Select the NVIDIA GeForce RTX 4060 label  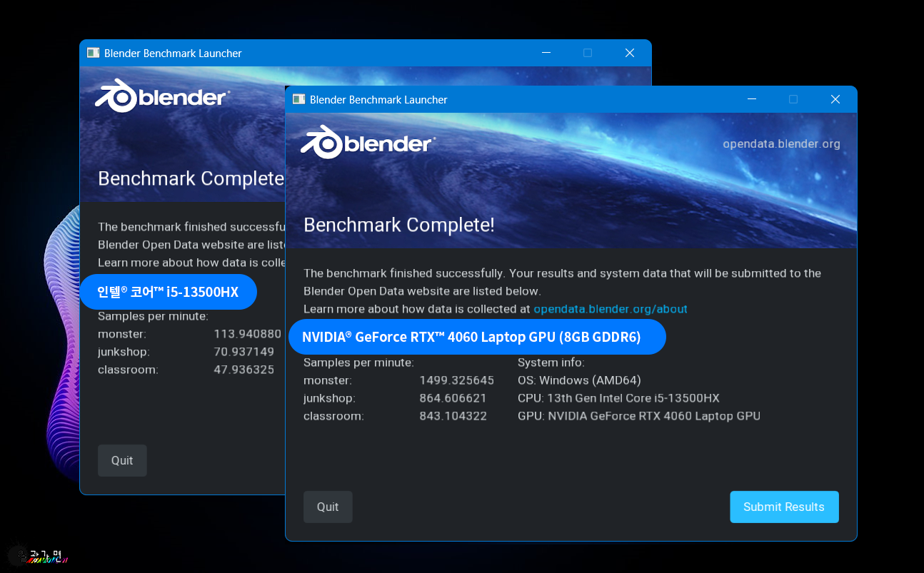click(x=476, y=337)
